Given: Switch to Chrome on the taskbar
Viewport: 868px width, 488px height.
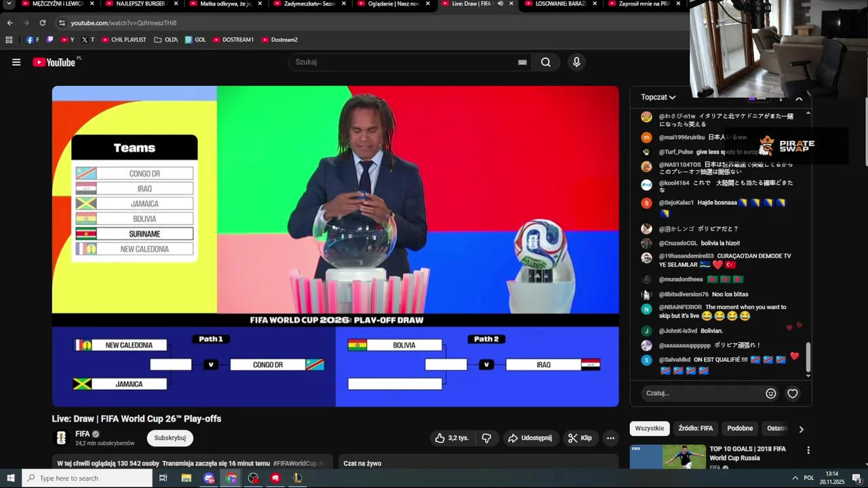Looking at the screenshot, I should click(231, 478).
